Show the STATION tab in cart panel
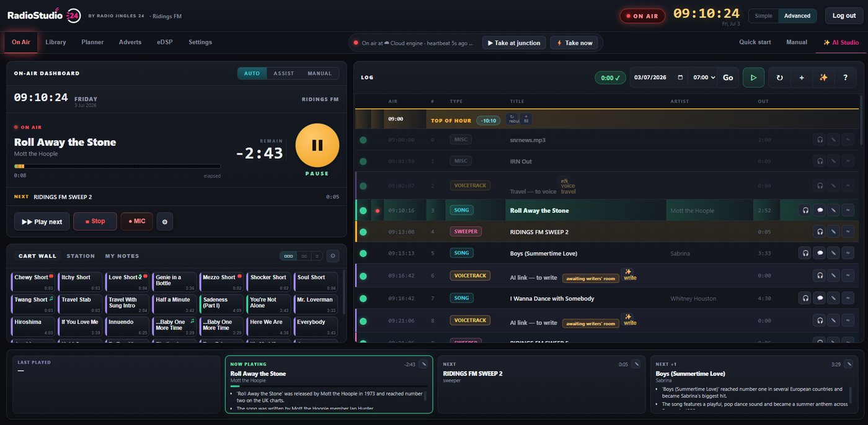The width and height of the screenshot is (868, 425). (x=81, y=256)
